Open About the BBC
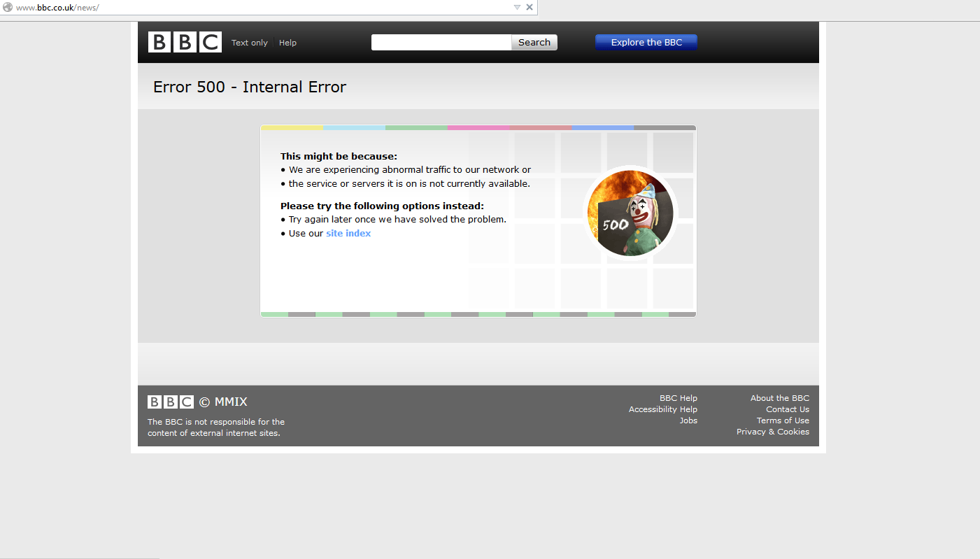The width and height of the screenshot is (980, 559). coord(780,397)
